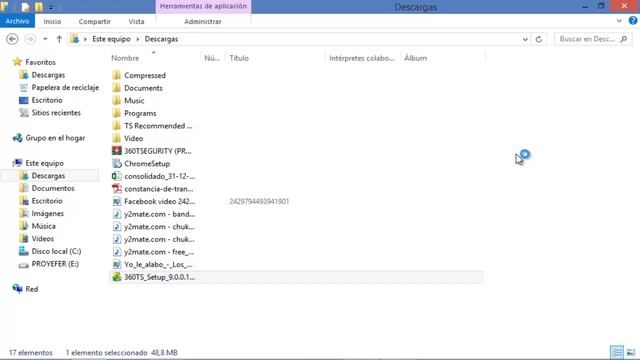Screen dimensions: 640x360
Task: Click the search magnifier icon
Action: pos(624,39)
